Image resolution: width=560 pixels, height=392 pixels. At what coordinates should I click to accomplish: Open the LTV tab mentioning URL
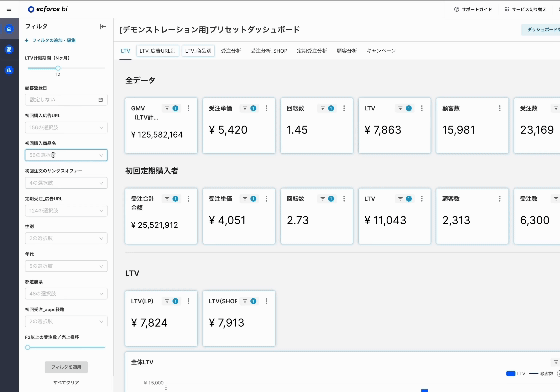point(158,51)
